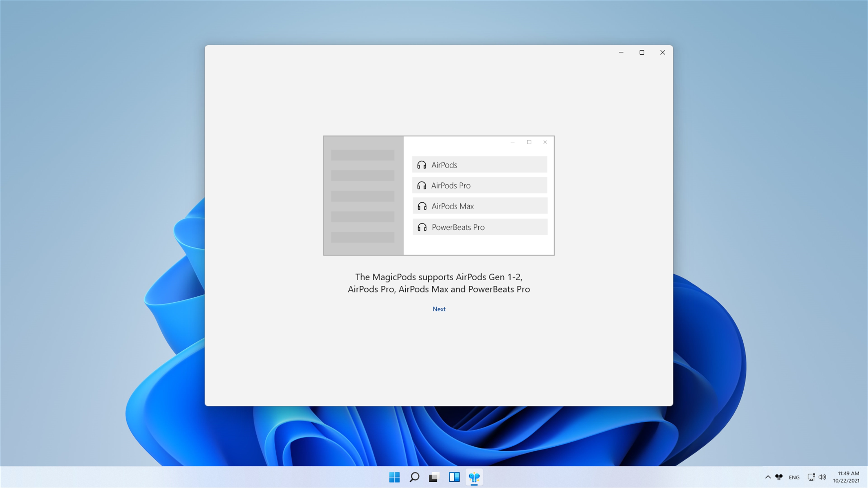This screenshot has width=868, height=488.
Task: Open the clock and date flyout
Action: pyautogui.click(x=846, y=477)
